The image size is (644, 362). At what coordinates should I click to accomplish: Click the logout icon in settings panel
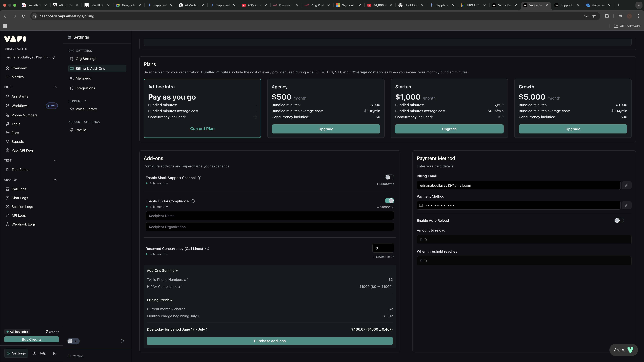coord(123,341)
